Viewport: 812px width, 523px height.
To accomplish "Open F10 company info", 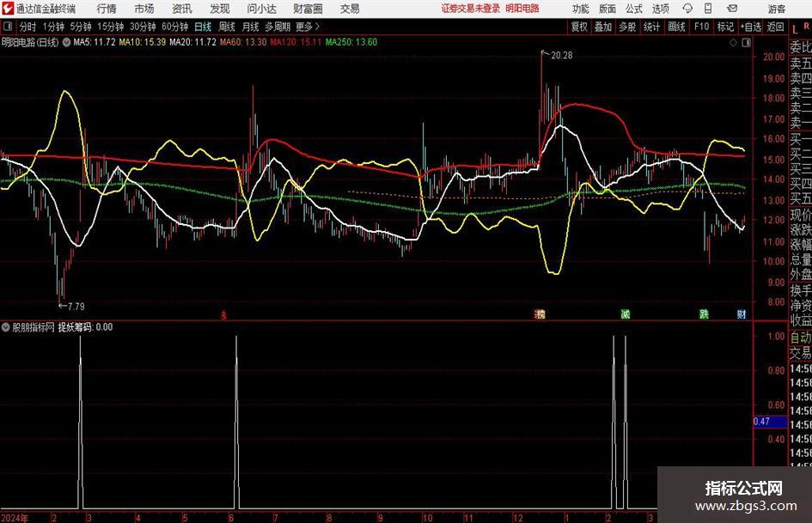I will (x=702, y=27).
